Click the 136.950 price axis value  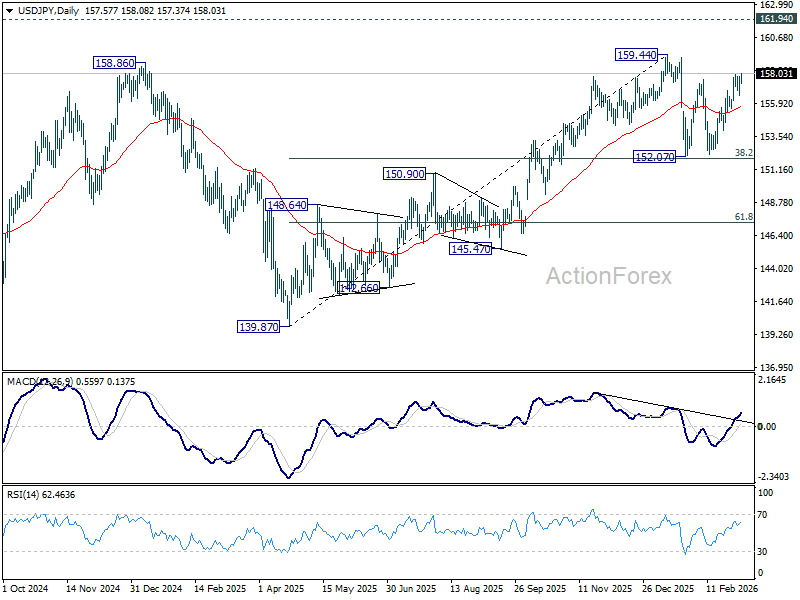click(777, 367)
